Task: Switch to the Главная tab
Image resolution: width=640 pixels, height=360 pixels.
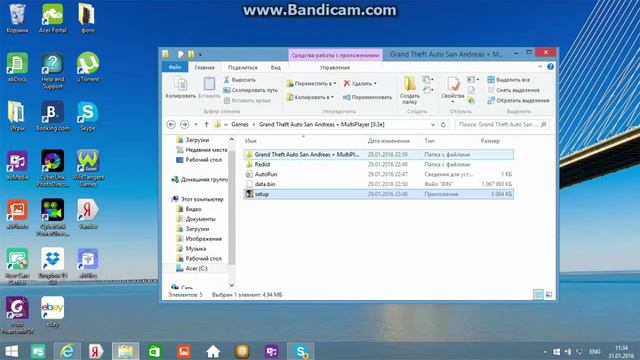Action: pos(204,67)
